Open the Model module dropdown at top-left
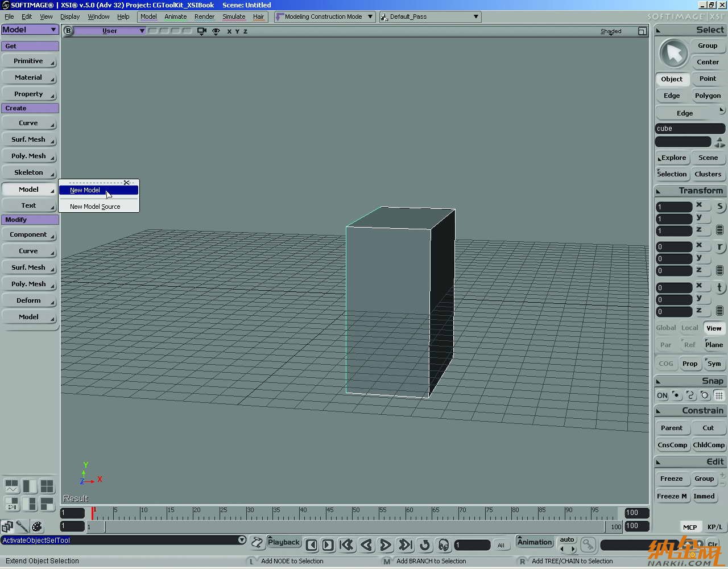This screenshot has height=569, width=728. 29,30
